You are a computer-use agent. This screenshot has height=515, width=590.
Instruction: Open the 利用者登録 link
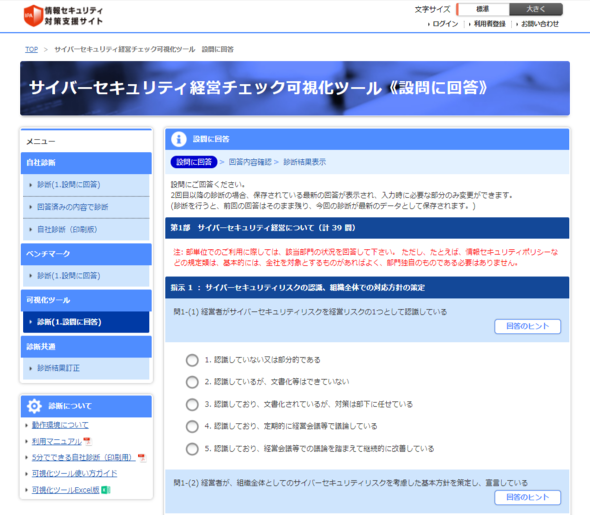click(x=490, y=24)
